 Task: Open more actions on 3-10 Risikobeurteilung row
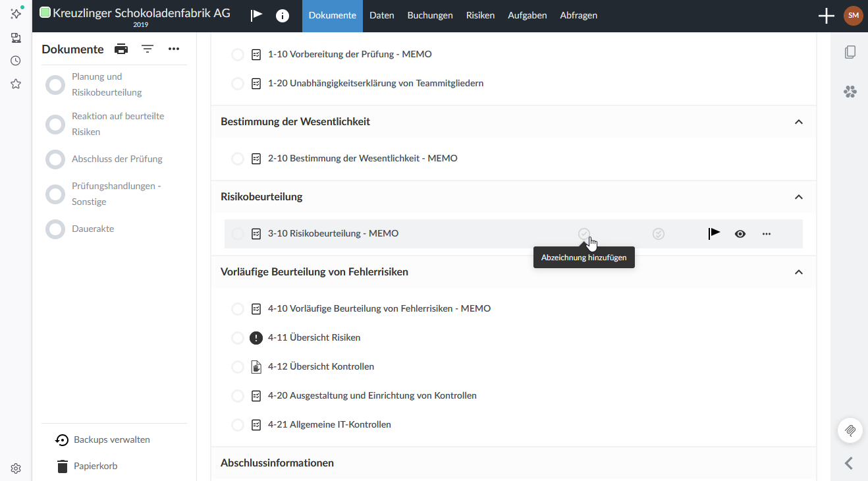coord(767,233)
